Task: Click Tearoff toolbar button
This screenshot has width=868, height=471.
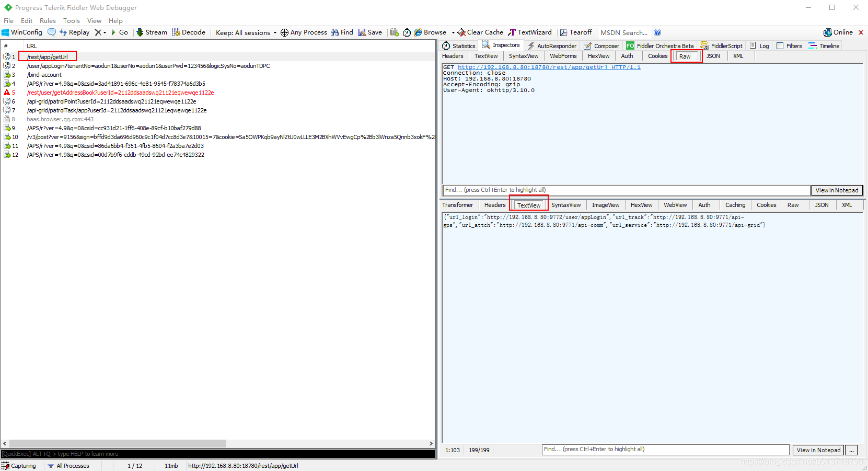Action: [x=576, y=32]
